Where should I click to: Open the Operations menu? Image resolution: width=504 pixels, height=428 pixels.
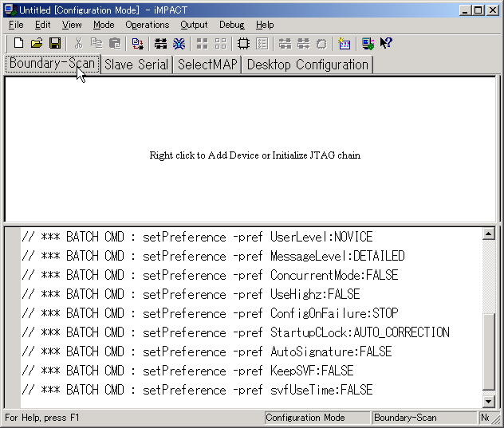tap(147, 25)
